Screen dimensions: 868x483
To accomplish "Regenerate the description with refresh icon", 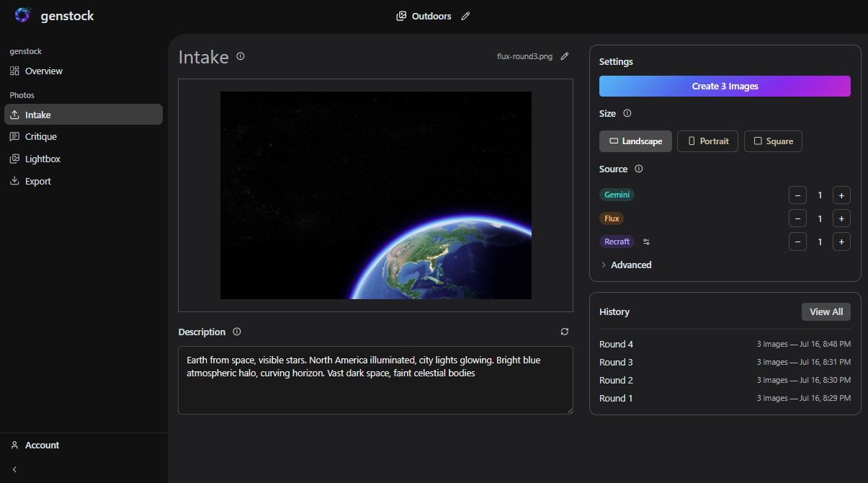I will (565, 332).
